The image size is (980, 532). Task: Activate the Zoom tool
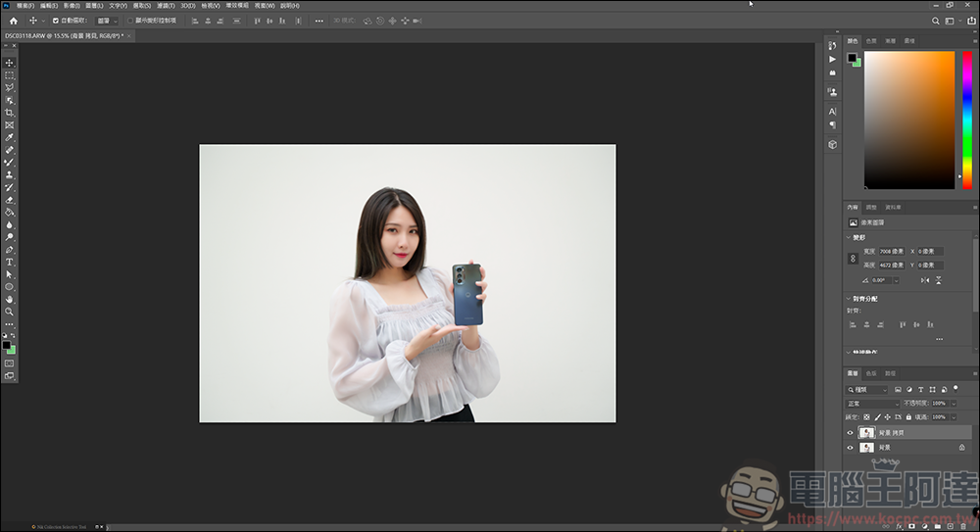(x=10, y=312)
